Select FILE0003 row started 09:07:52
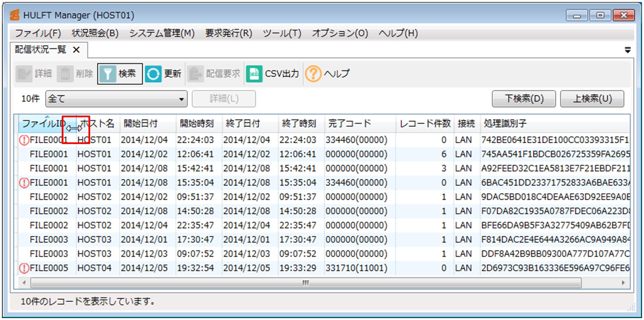The image size is (644, 320). point(324,254)
